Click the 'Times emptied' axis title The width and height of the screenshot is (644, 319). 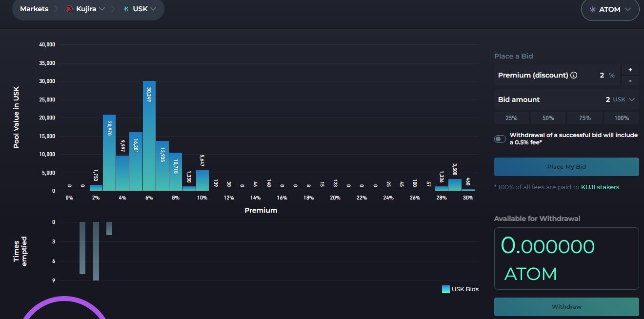point(20,251)
